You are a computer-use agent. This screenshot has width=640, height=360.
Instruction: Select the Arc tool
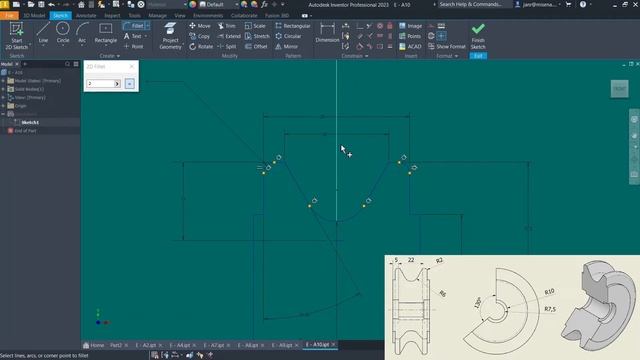82,33
